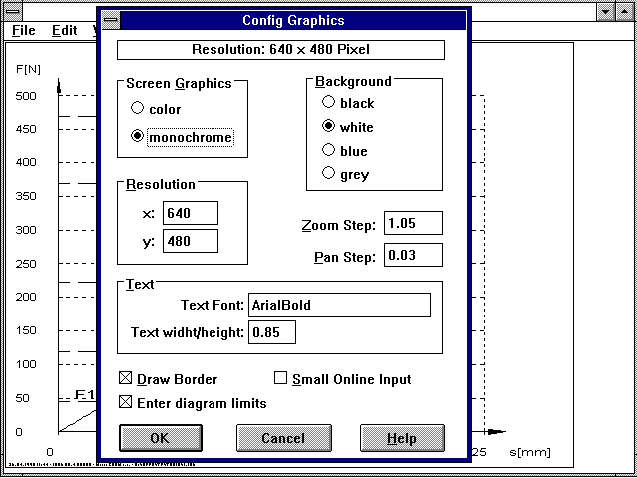Open the Config Graphics dialog system menu

click(x=110, y=20)
